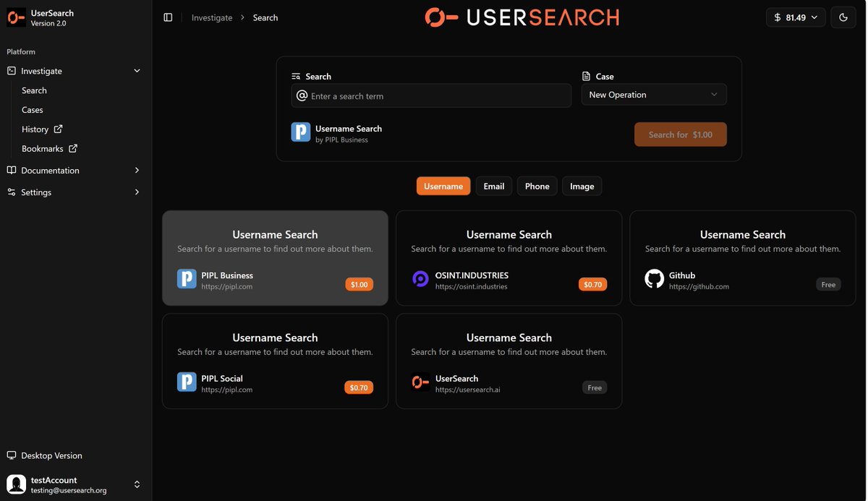Click Investigate in the breadcrumb
Screen dimensions: 868x501
[x=212, y=17]
